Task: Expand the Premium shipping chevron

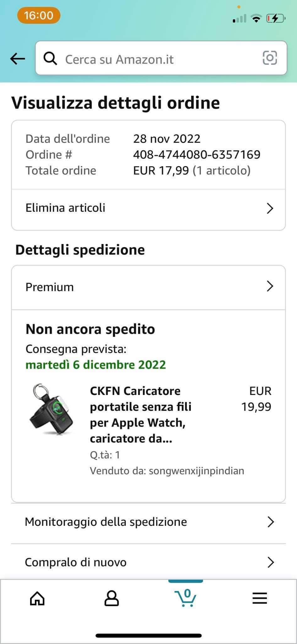Action: click(270, 286)
